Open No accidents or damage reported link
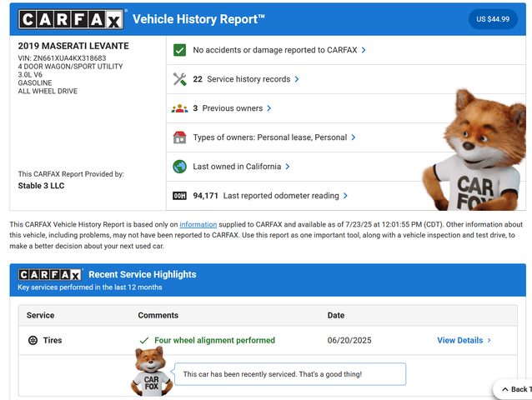 pyautogui.click(x=275, y=50)
